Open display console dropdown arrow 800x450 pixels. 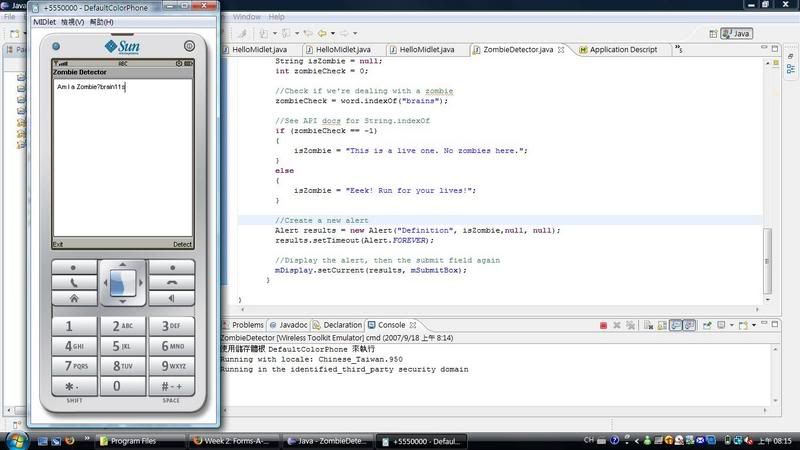click(731, 325)
